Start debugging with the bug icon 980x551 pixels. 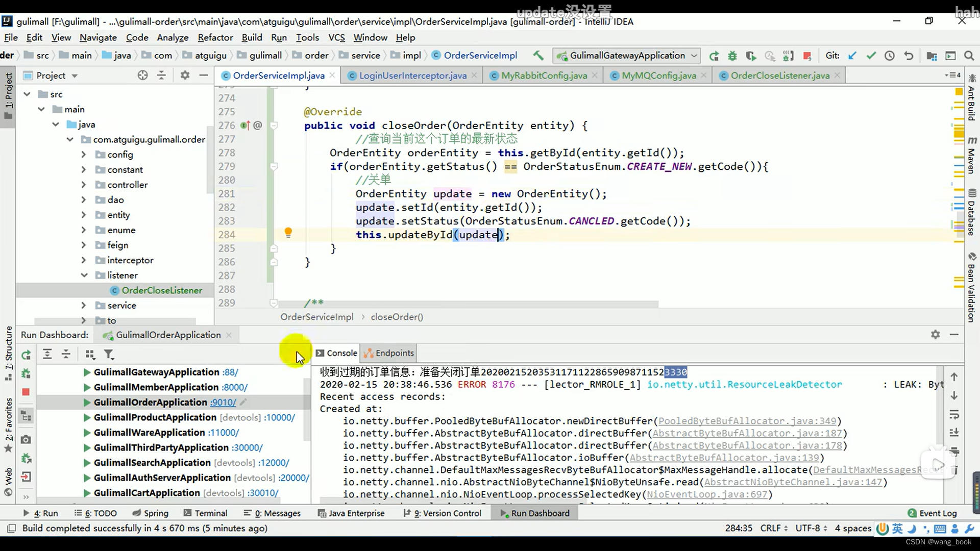(x=732, y=56)
